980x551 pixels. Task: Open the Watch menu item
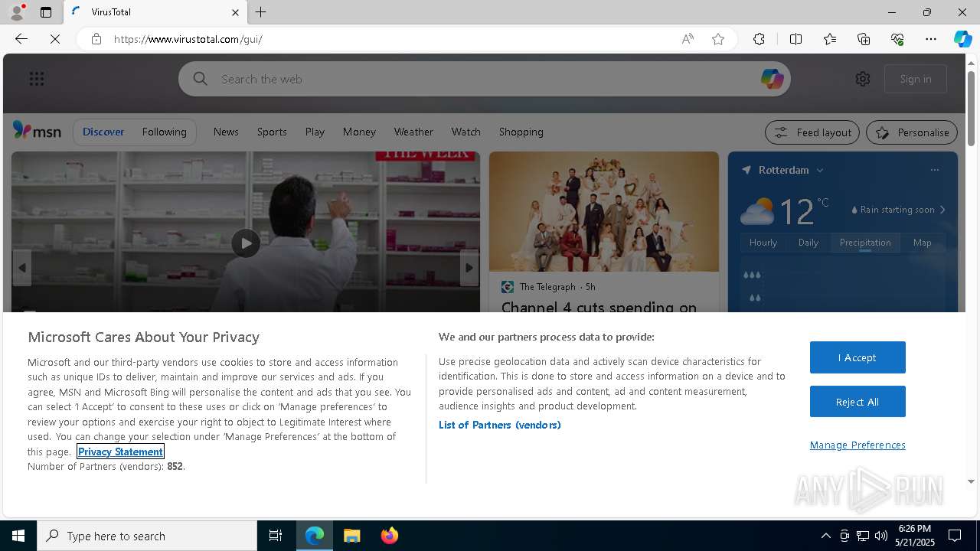coord(465,132)
